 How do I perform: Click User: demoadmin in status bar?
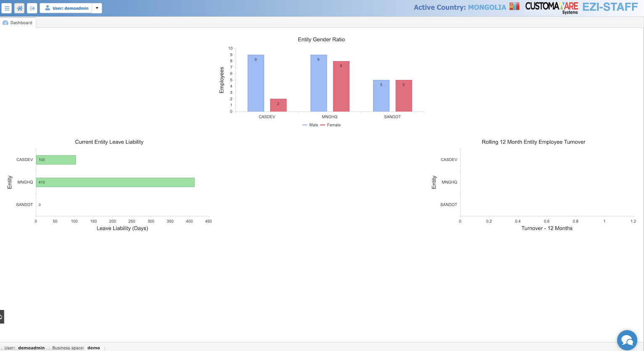24,348
